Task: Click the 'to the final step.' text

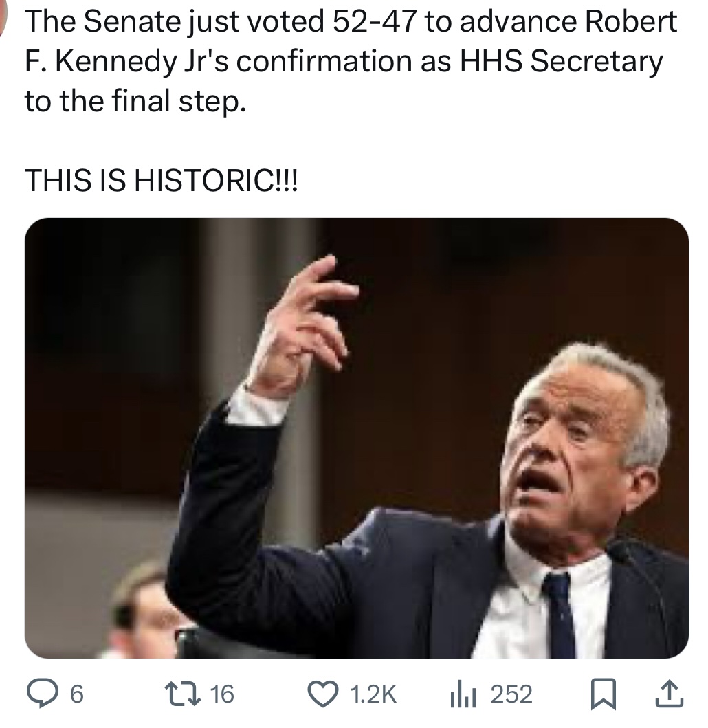Action: [134, 102]
